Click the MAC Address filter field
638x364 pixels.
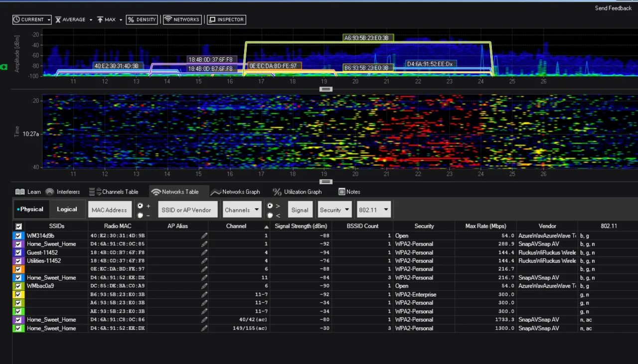coord(110,210)
